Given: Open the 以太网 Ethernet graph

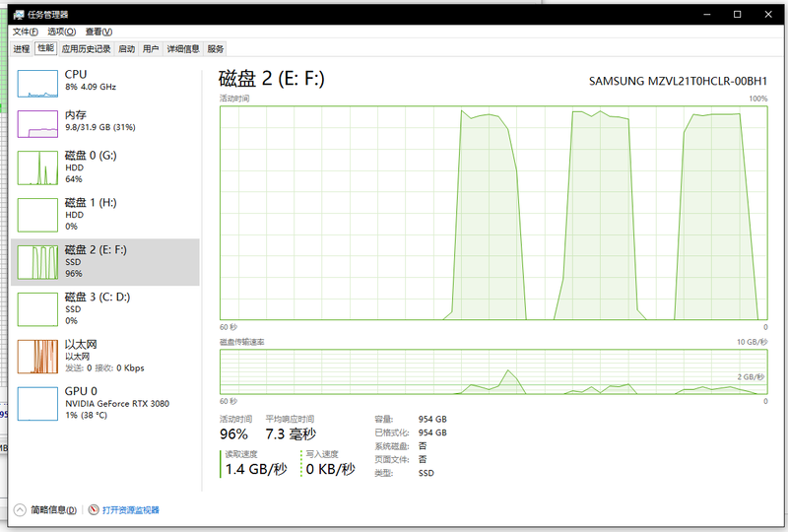Looking at the screenshot, I should 38,356.
